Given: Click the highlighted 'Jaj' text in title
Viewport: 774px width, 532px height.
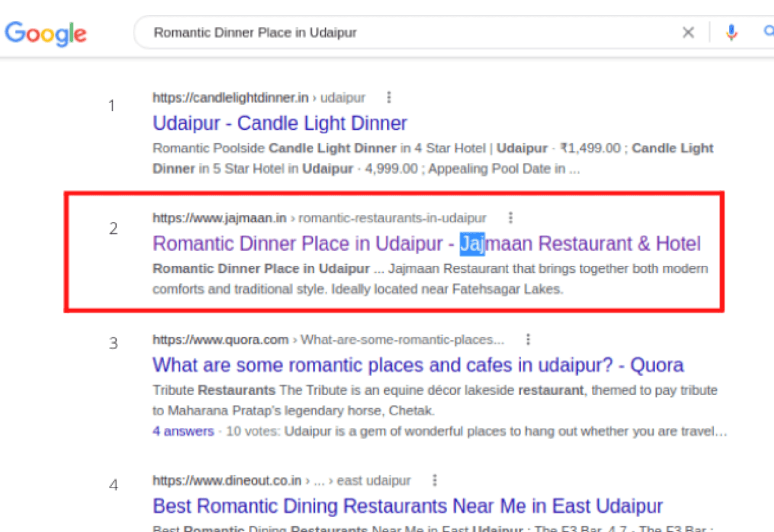Looking at the screenshot, I should tap(472, 244).
